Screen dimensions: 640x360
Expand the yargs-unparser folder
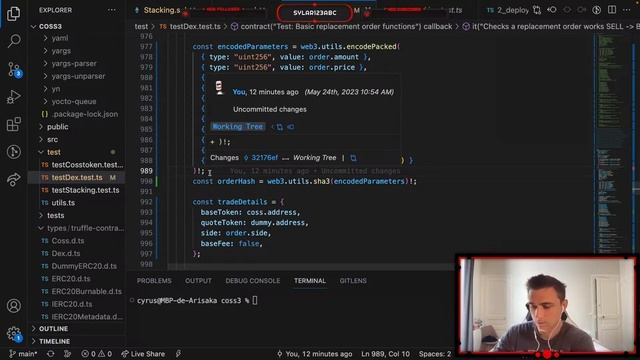click(78, 76)
